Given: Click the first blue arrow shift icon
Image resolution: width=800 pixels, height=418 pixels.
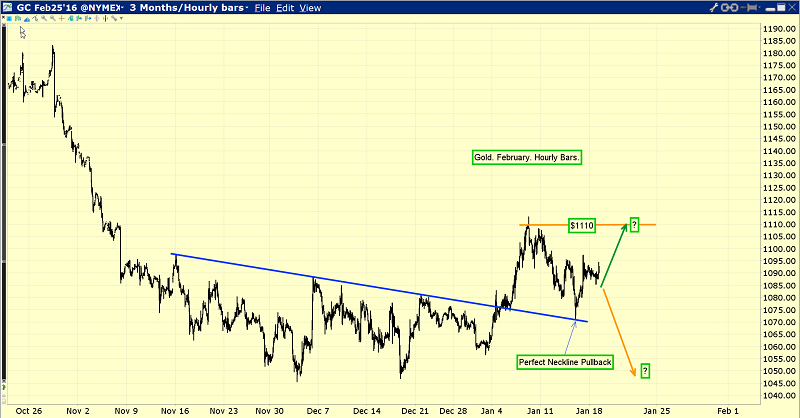Looking at the screenshot, I should [x=79, y=18].
